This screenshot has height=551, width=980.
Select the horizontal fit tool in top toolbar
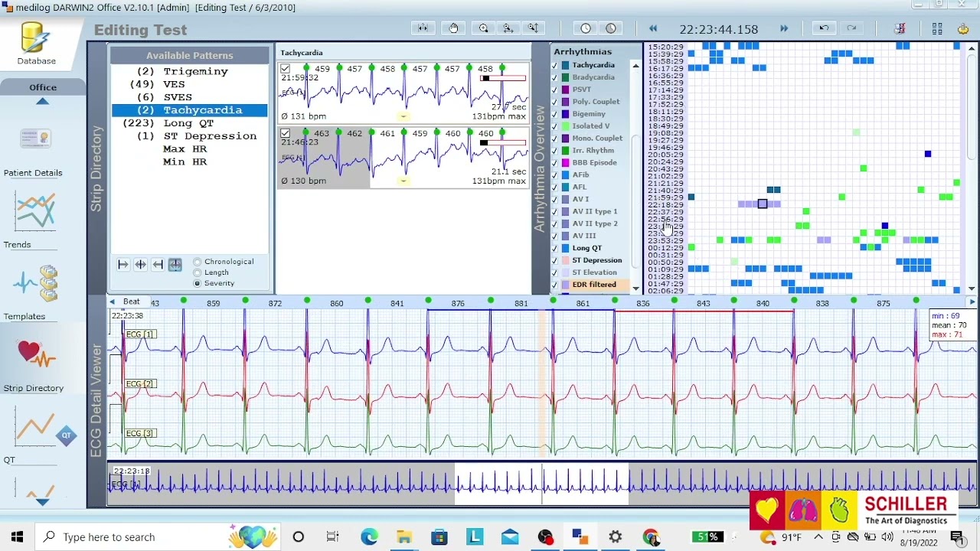click(x=422, y=28)
